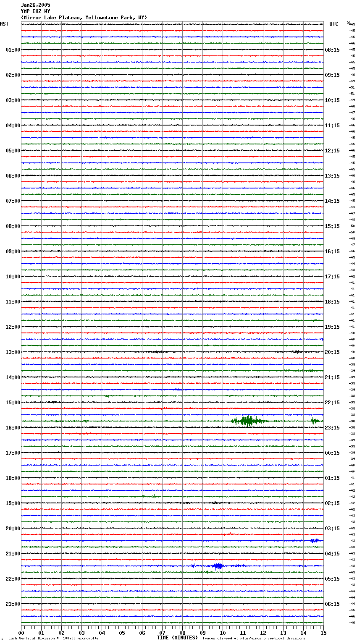Select the 01:00 MST time label
The width and height of the screenshot is (357, 644).
click(13, 50)
